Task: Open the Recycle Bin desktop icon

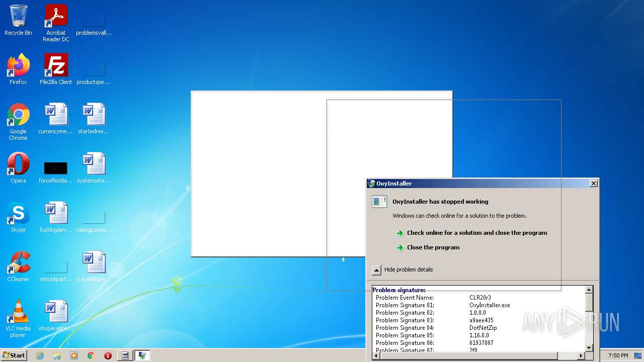Action: pyautogui.click(x=18, y=21)
